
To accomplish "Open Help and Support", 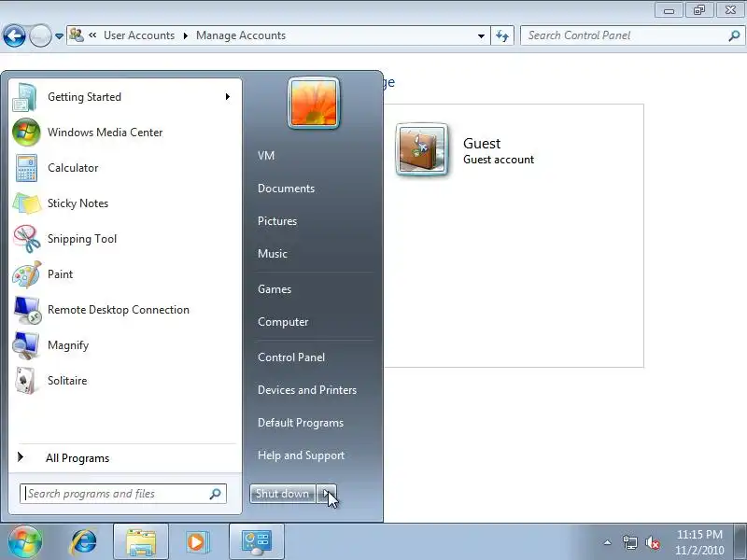I will click(x=301, y=455).
